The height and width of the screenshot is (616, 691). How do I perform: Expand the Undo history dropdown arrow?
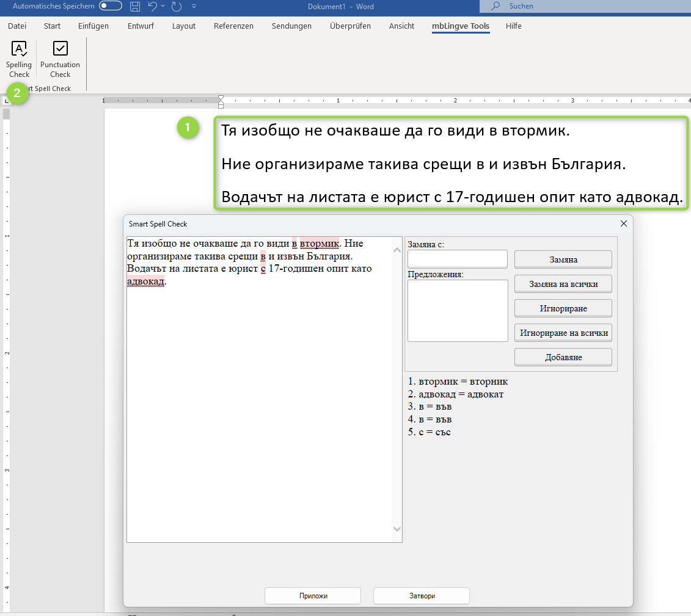(x=163, y=7)
